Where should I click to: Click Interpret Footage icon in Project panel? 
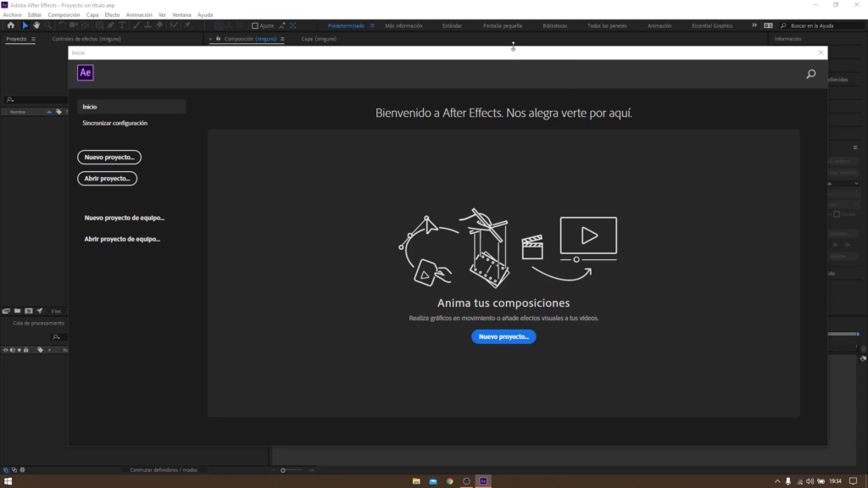pos(6,311)
